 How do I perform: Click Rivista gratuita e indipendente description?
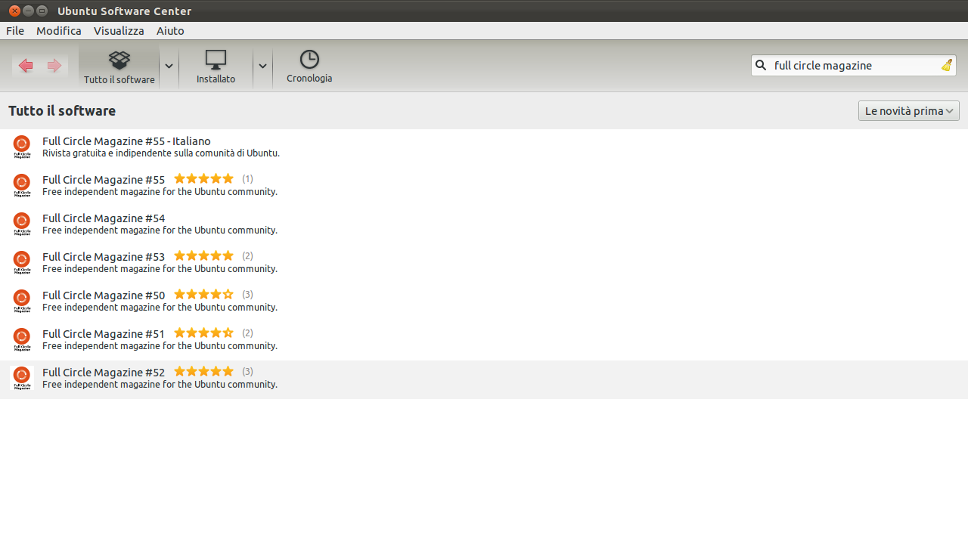161,153
